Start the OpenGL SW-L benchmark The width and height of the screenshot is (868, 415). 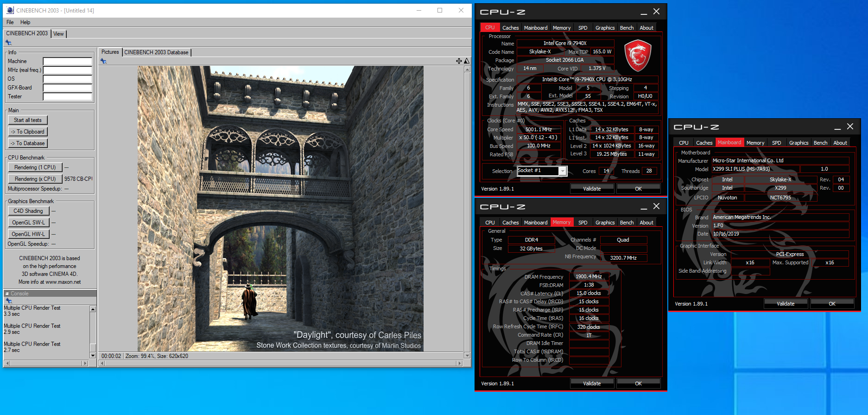pos(28,223)
